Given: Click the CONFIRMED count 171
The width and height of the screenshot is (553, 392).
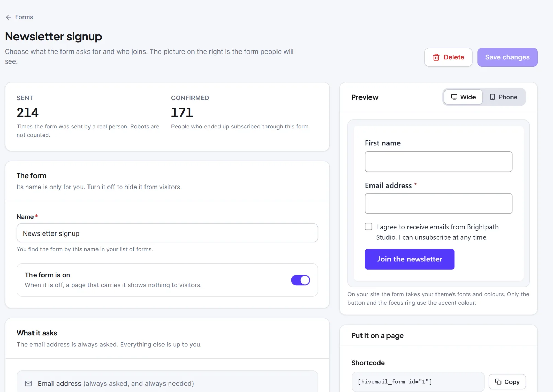Looking at the screenshot, I should click(182, 113).
